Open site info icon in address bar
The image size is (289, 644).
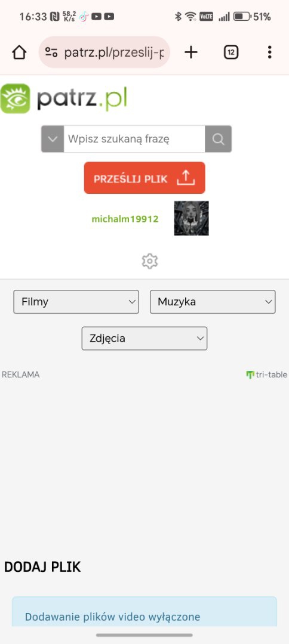tap(51, 52)
